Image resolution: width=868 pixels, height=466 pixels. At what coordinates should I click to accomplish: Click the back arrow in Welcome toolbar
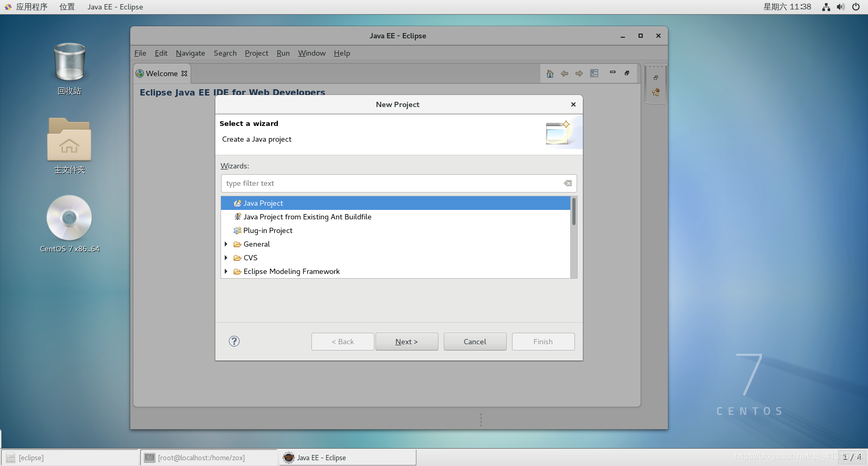click(564, 73)
